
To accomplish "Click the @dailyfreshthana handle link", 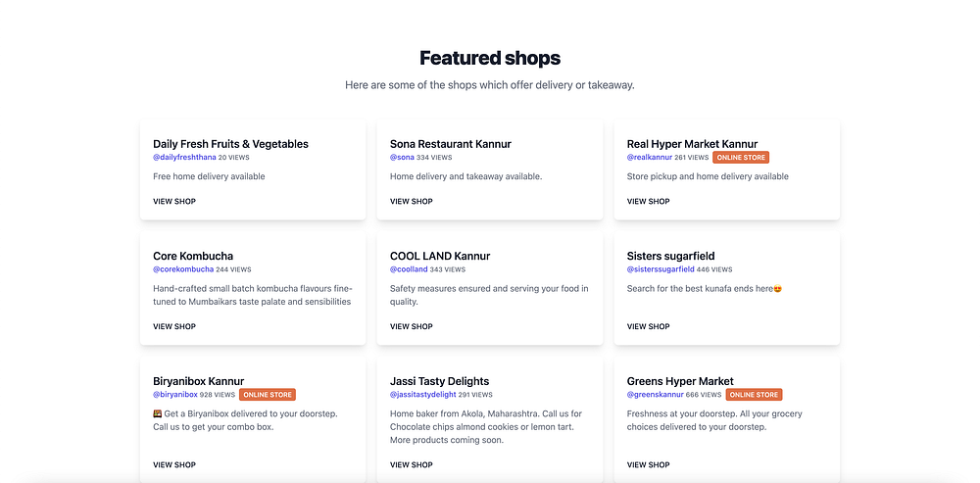I will [184, 157].
